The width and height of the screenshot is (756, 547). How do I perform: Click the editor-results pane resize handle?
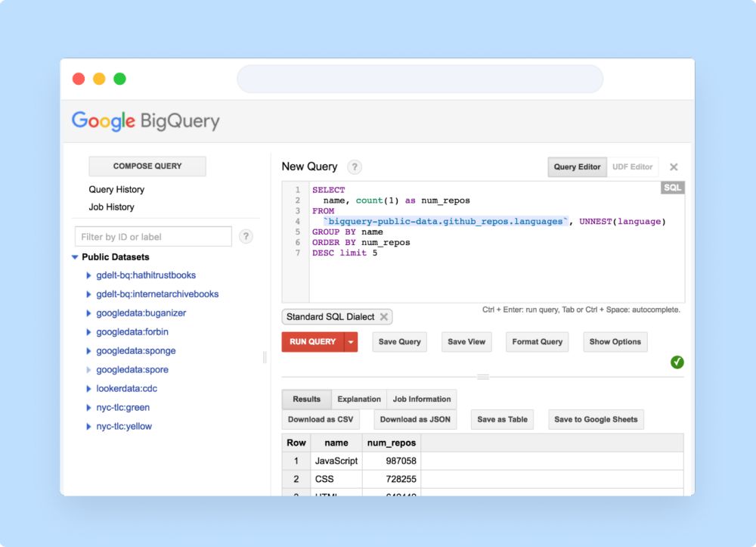483,377
